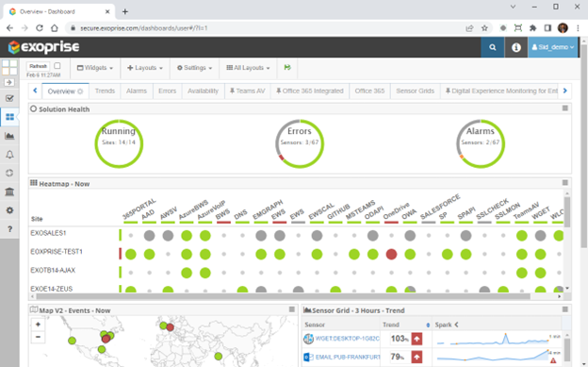Bookmark this page with star icon
The height and width of the screenshot is (367, 588).
coord(484,28)
